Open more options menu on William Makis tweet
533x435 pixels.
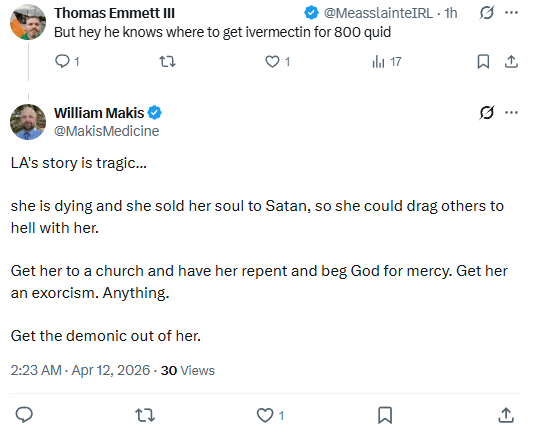(512, 112)
